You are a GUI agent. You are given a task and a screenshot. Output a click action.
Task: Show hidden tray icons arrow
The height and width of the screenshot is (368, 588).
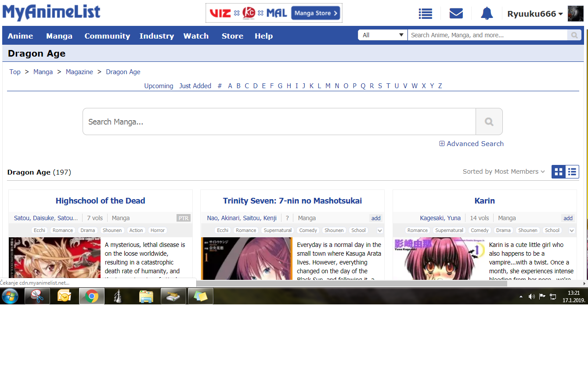tap(521, 297)
